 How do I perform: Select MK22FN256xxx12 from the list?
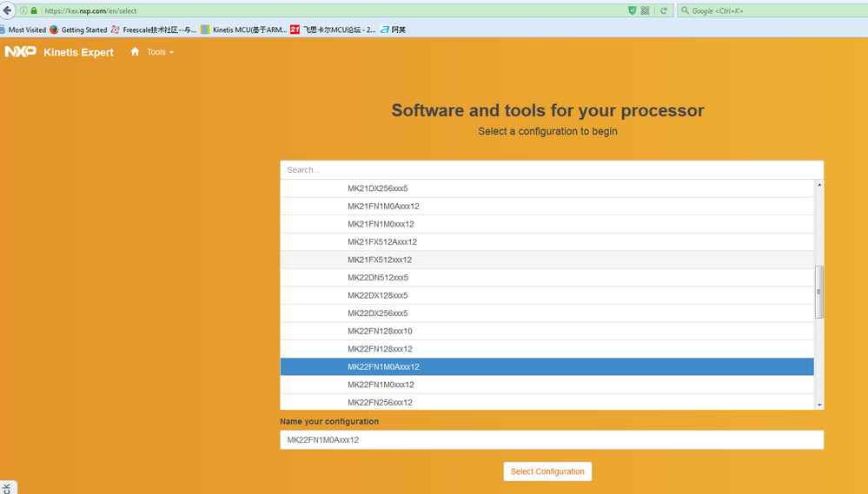(547, 402)
